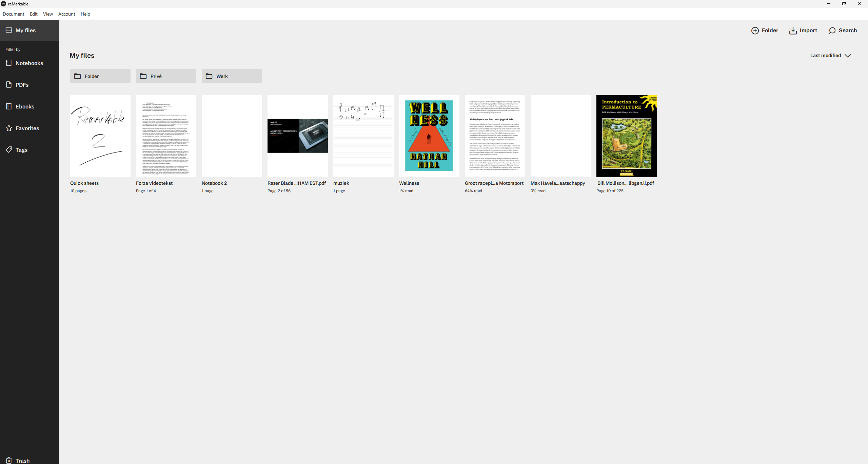Click the 'Page 10 of 225' label
The image size is (868, 464).
click(x=610, y=191)
